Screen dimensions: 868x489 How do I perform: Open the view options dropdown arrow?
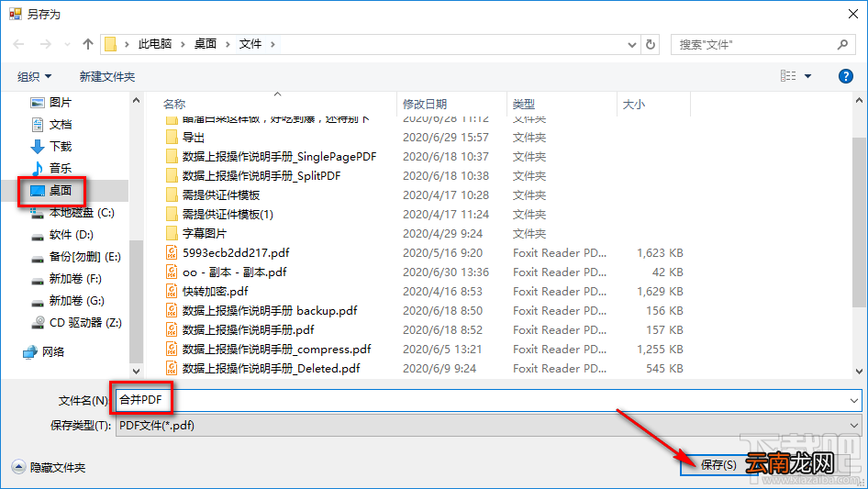click(x=807, y=76)
